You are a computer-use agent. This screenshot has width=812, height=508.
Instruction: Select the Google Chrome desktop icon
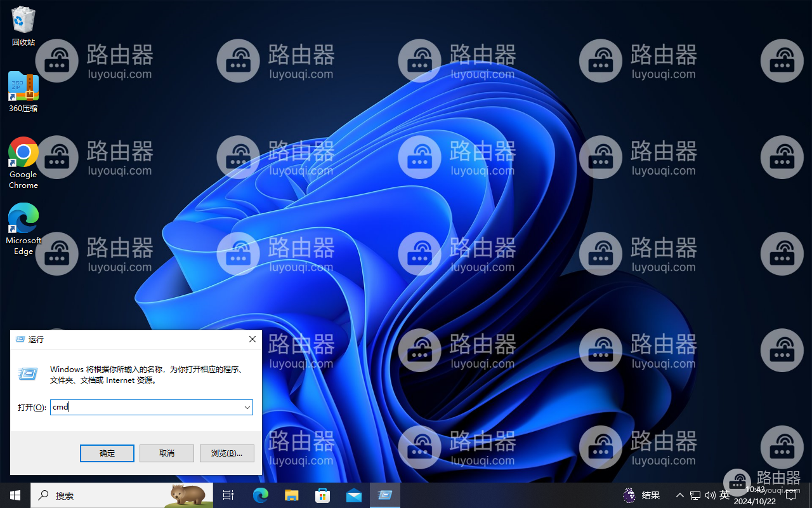coord(23,163)
